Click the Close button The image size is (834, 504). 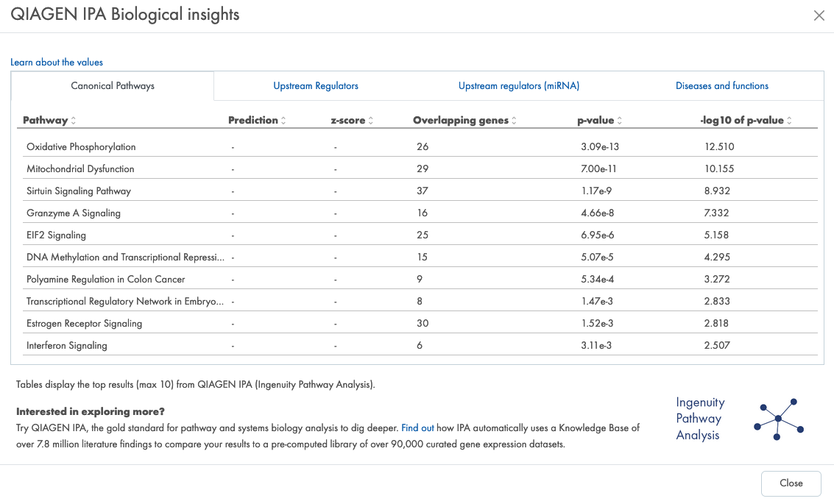pyautogui.click(x=791, y=483)
